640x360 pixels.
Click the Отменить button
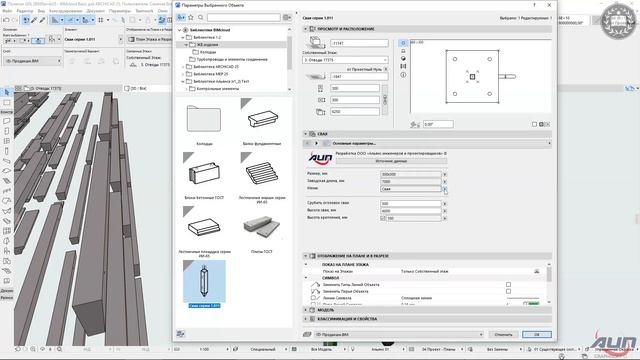pos(503,334)
